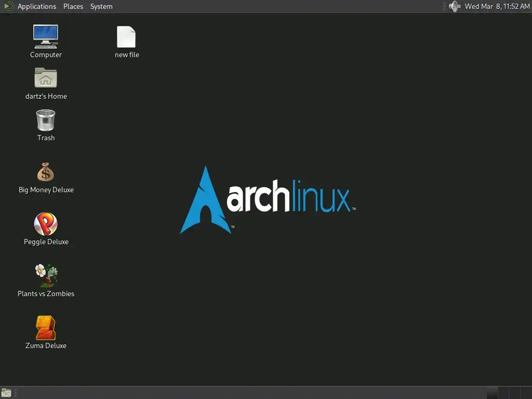Select the new file document icon
Screen dimensions: 532x399
pos(126,37)
